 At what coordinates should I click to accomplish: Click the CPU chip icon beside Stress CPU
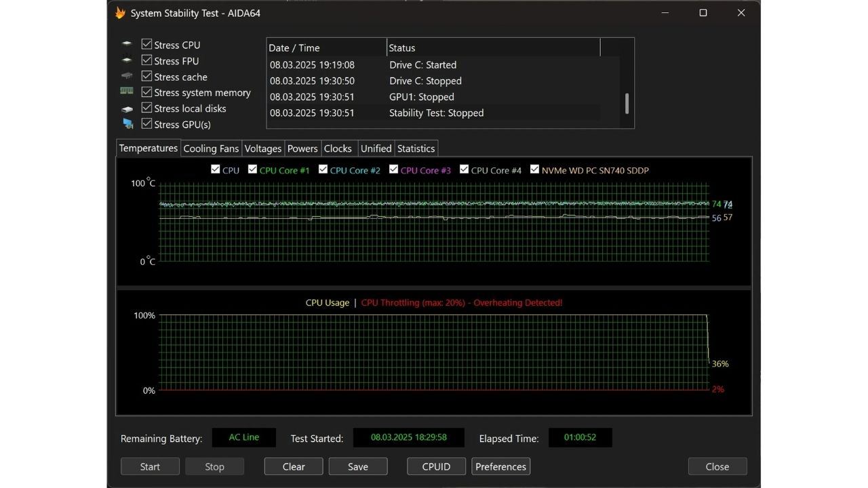[127, 45]
